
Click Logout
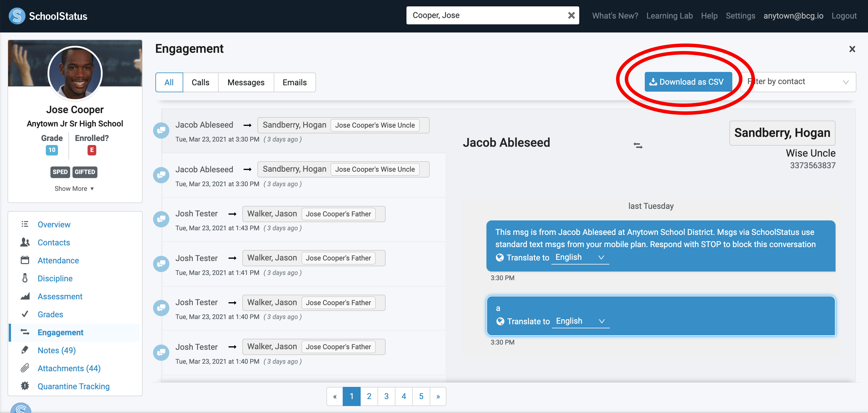(844, 16)
